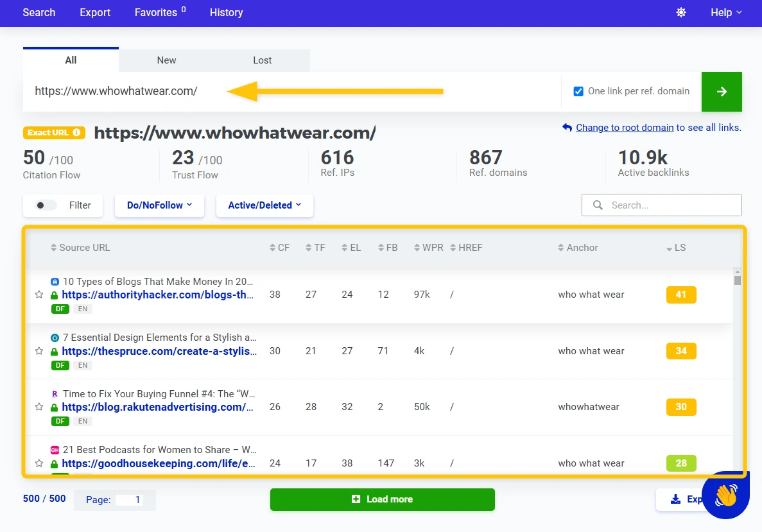Follow the Change to root domain link
This screenshot has width=762, height=532.
[625, 127]
